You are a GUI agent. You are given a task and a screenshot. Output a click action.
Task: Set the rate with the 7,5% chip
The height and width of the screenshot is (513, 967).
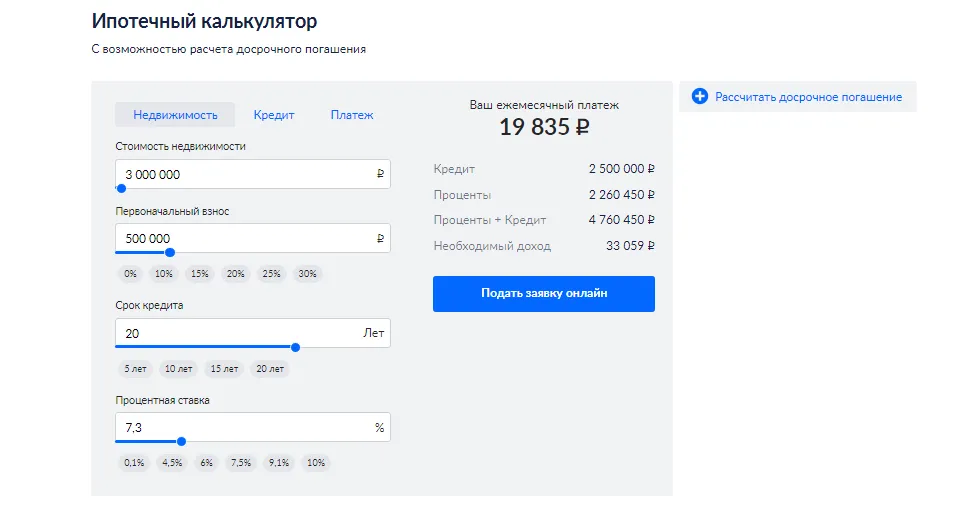[240, 463]
